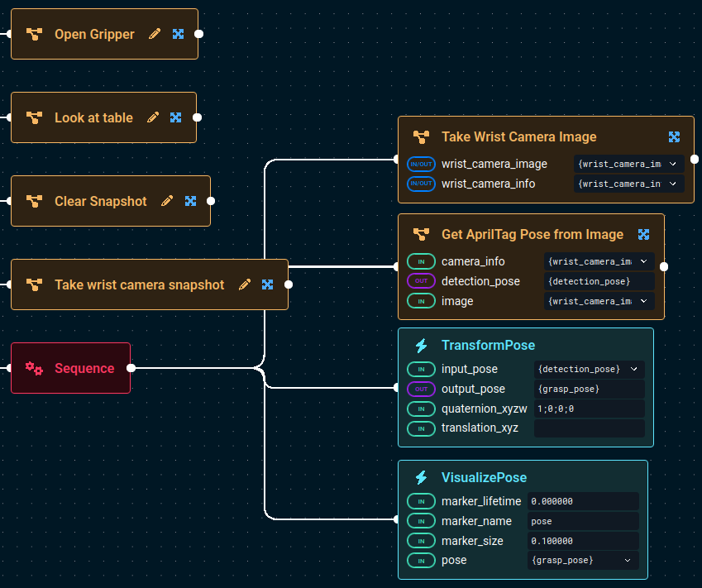Click the VisualizePose lightning bolt icon
This screenshot has width=702, height=588.
pyautogui.click(x=422, y=477)
